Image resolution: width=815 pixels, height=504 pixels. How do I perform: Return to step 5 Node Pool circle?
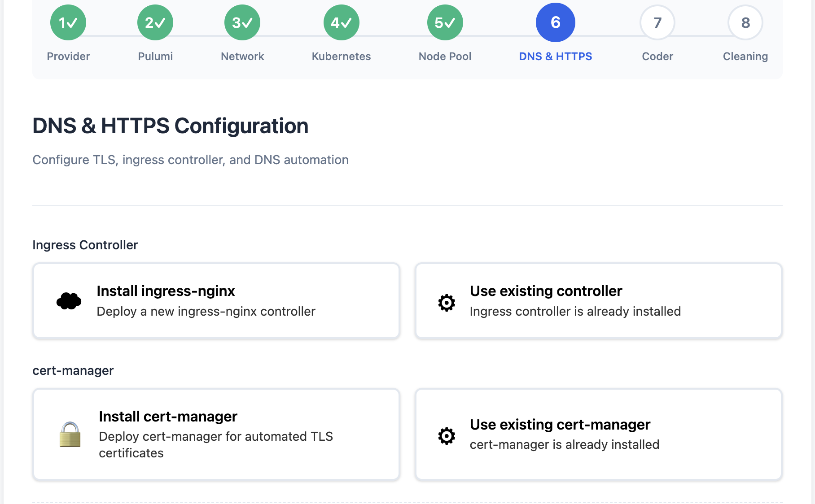pyautogui.click(x=445, y=22)
